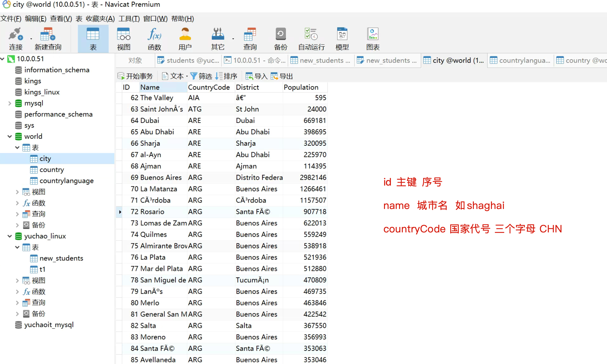The height and width of the screenshot is (364, 607).
Task: Expand the mysql database node
Action: pyautogui.click(x=10, y=103)
